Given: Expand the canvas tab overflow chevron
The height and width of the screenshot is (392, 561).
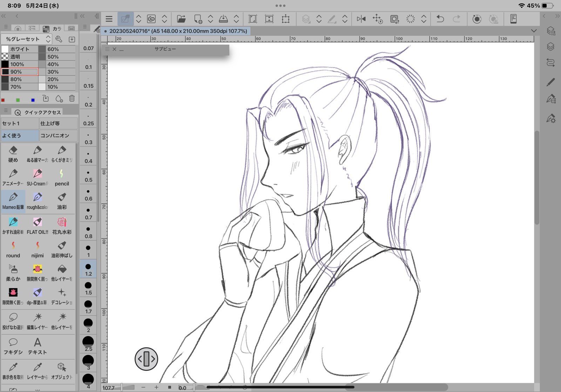Looking at the screenshot, I should (x=534, y=31).
